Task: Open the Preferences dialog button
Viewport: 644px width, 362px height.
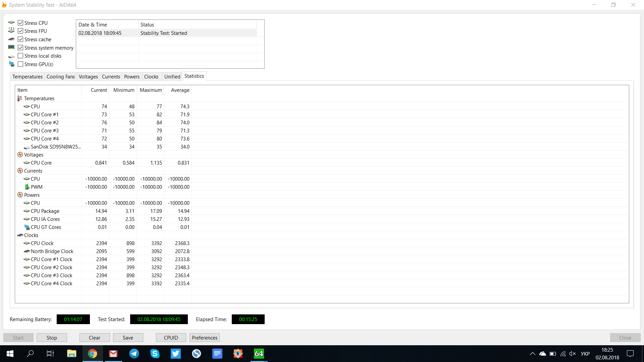Action: (204, 338)
